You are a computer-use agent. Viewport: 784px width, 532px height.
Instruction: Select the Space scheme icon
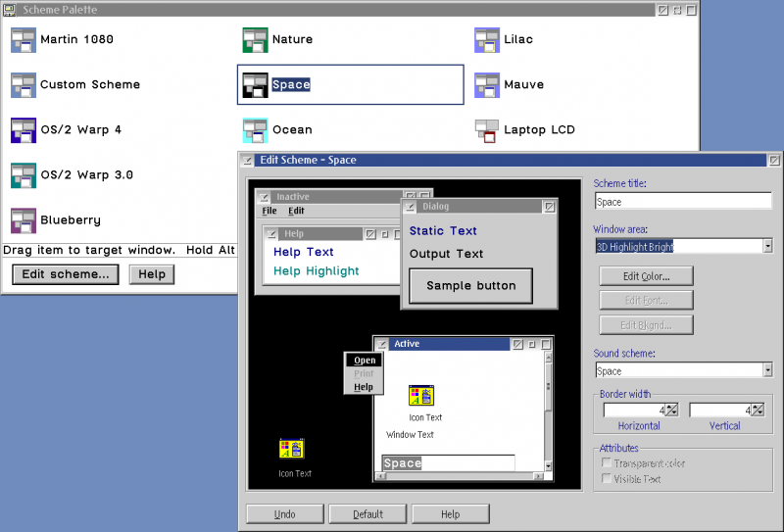(x=255, y=85)
